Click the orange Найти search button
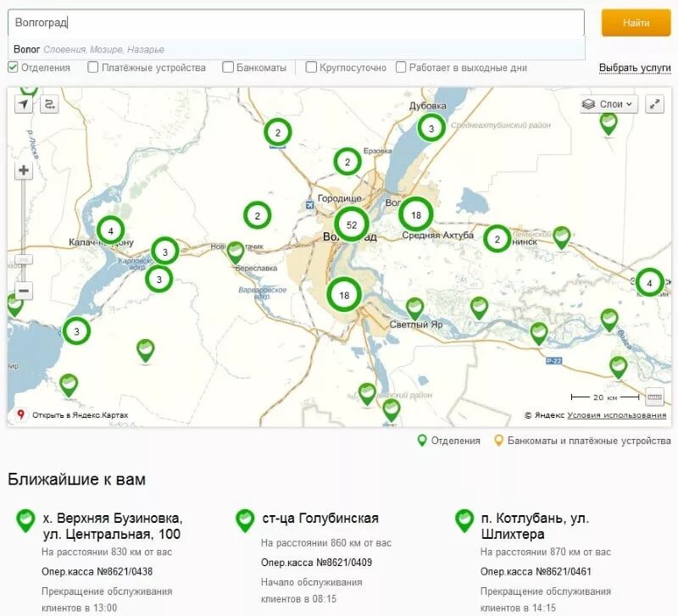The image size is (678, 616). click(x=636, y=23)
